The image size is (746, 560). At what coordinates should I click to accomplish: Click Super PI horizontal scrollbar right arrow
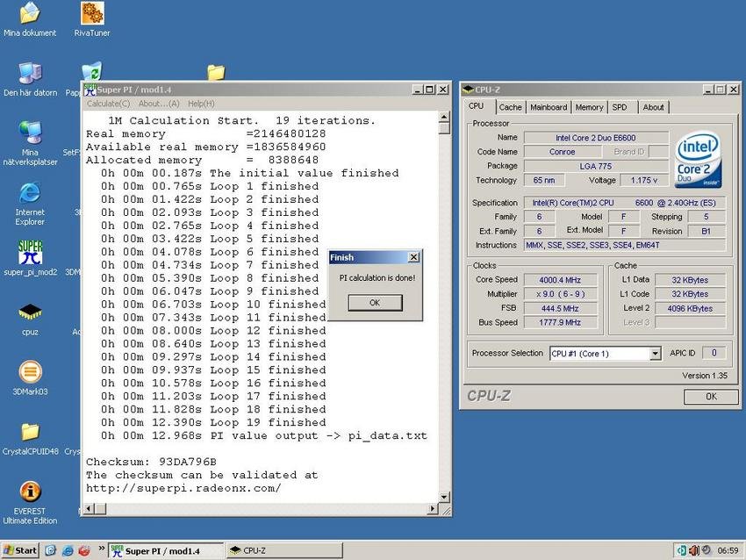click(432, 508)
